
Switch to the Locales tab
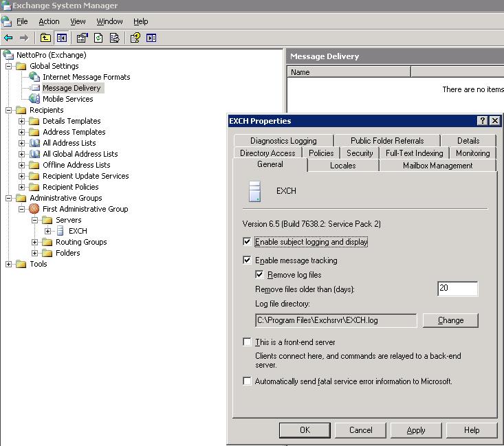point(342,166)
